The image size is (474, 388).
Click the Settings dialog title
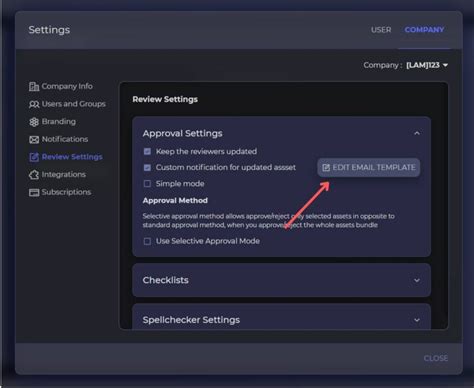pos(49,30)
